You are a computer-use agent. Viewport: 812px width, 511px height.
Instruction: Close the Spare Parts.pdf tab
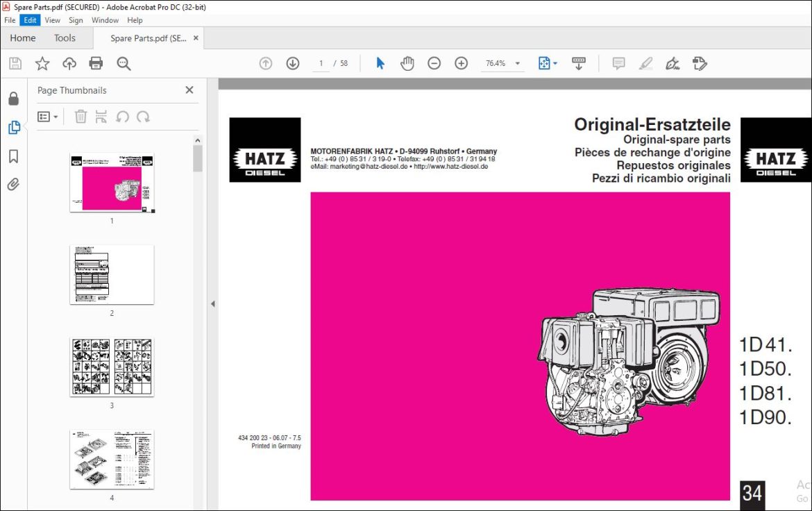(196, 37)
